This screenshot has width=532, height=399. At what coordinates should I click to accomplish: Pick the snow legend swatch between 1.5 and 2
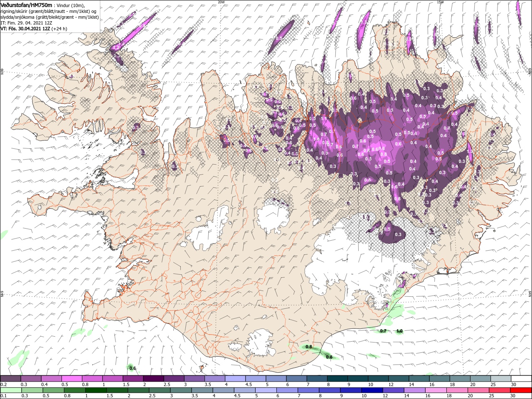[x=133, y=379]
